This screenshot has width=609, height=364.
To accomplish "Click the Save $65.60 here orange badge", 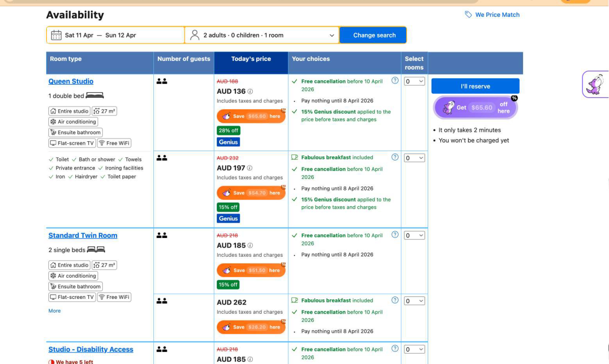I will (x=251, y=116).
